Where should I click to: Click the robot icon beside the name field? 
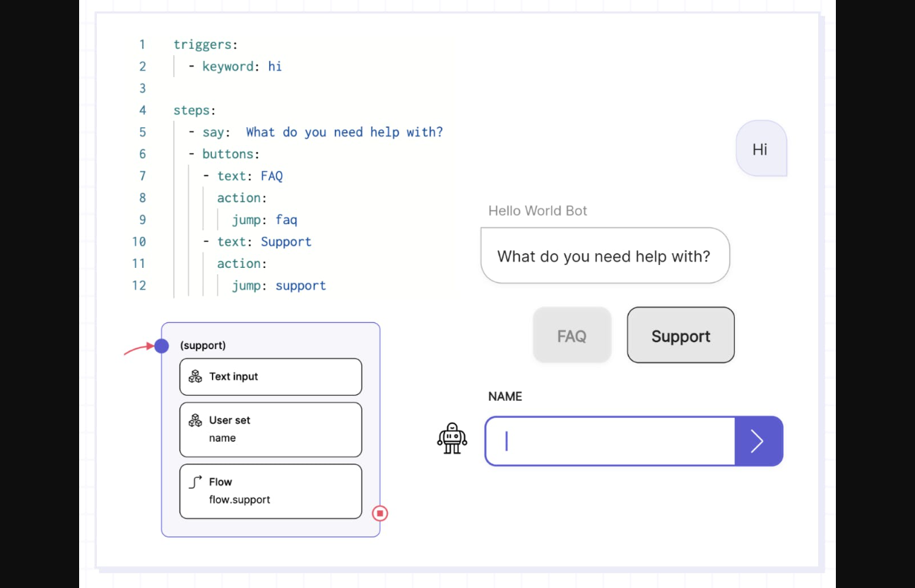[x=452, y=438]
